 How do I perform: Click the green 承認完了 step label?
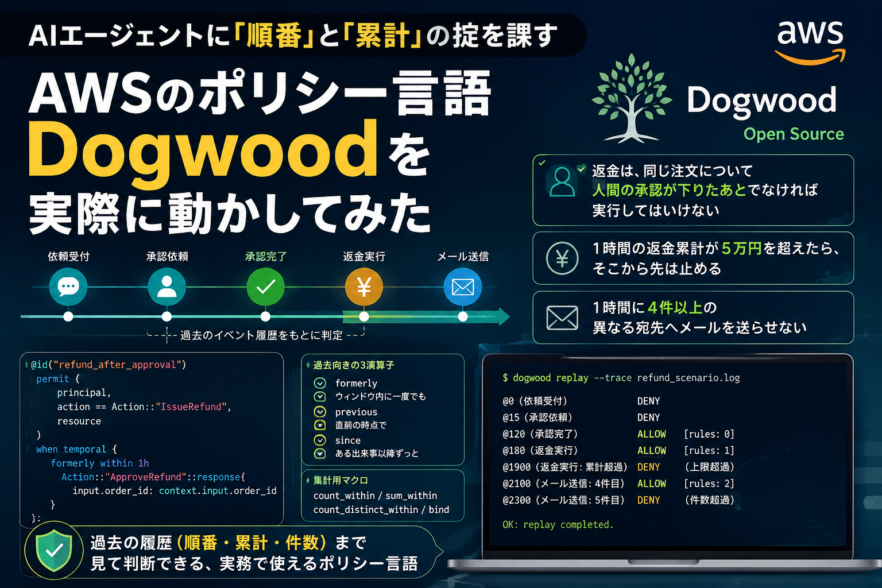click(x=266, y=257)
